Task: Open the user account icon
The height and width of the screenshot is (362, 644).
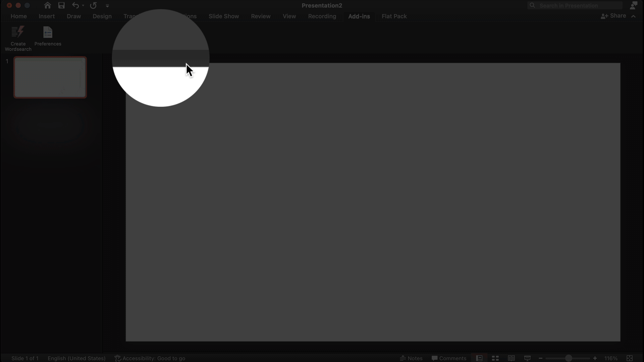Action: [633, 5]
